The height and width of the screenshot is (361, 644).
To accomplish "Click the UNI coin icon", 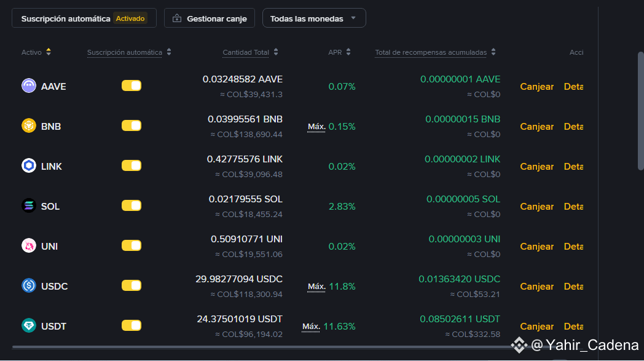I will pyautogui.click(x=29, y=245).
